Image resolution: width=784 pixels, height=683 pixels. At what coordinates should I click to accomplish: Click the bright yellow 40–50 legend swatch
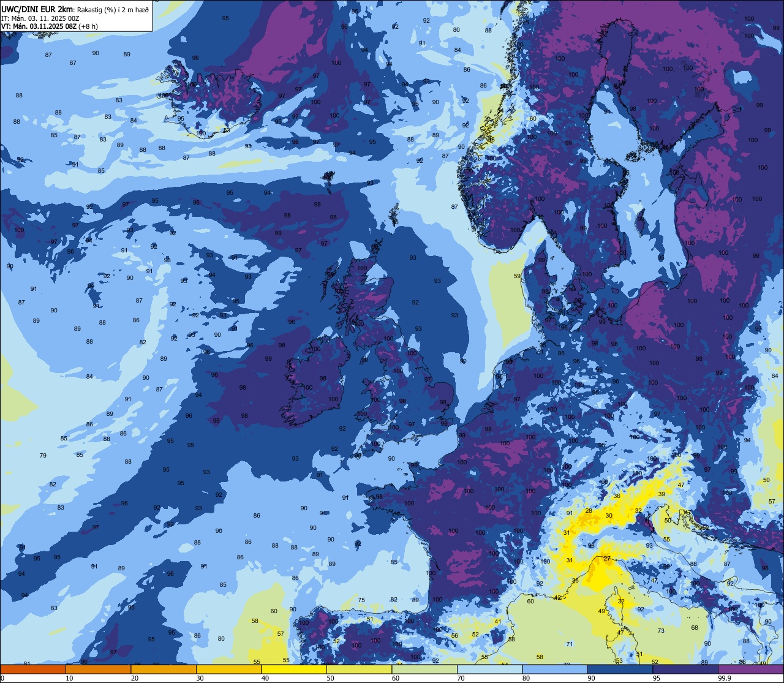point(294,669)
